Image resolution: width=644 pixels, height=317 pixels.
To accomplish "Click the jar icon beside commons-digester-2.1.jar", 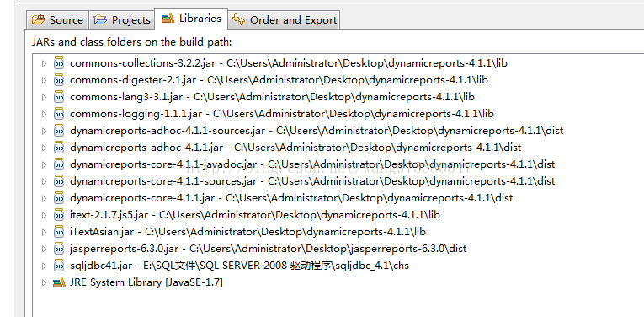I will 59,80.
